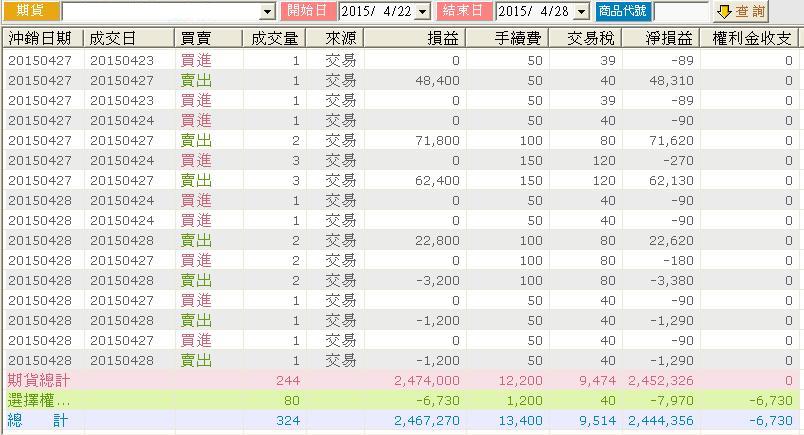The width and height of the screenshot is (804, 435).
Task: Sort by 權利金收支 column header
Action: click(750, 38)
